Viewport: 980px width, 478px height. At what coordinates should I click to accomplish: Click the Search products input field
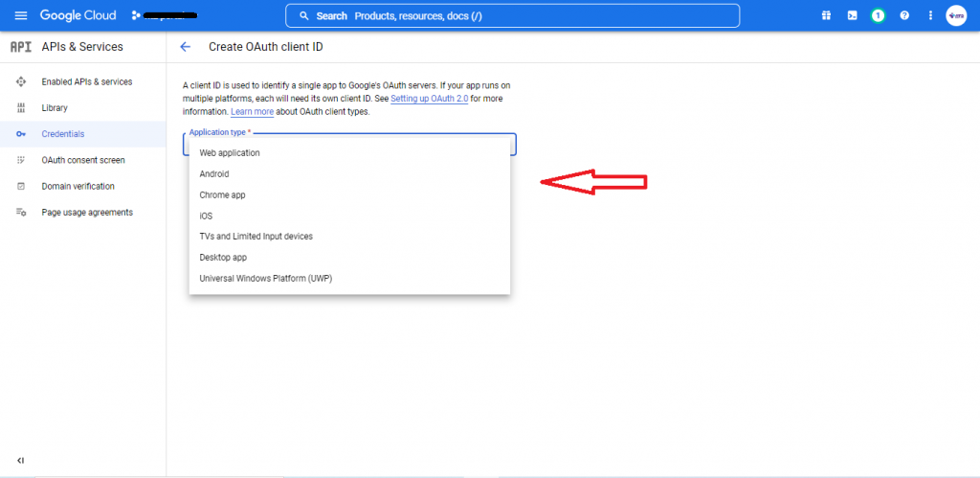click(x=513, y=15)
